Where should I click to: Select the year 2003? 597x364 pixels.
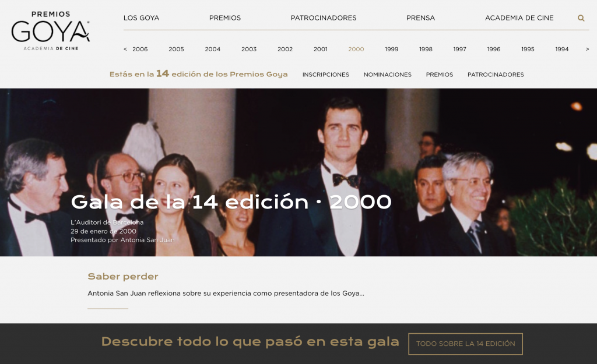click(x=249, y=50)
